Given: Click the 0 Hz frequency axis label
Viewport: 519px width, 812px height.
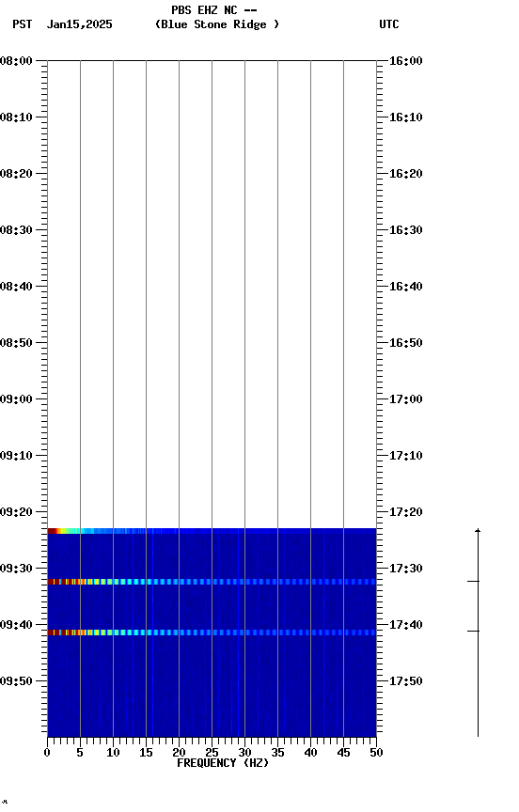Looking at the screenshot, I should pyautogui.click(x=47, y=753).
